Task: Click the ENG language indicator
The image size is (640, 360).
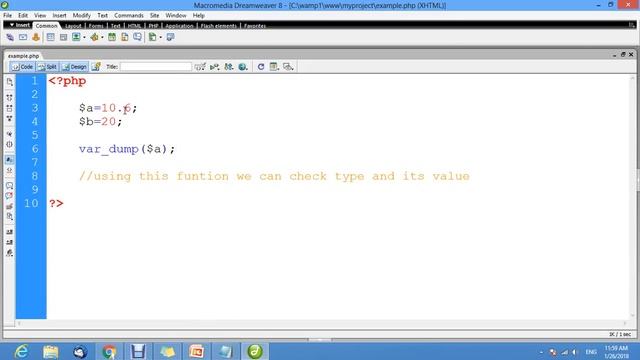Action: pos(591,352)
